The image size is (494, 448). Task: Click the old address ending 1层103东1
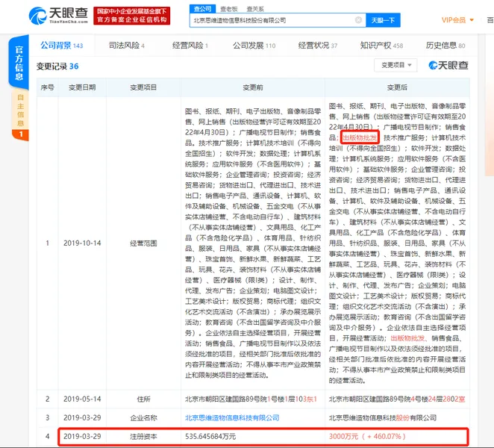(251, 399)
